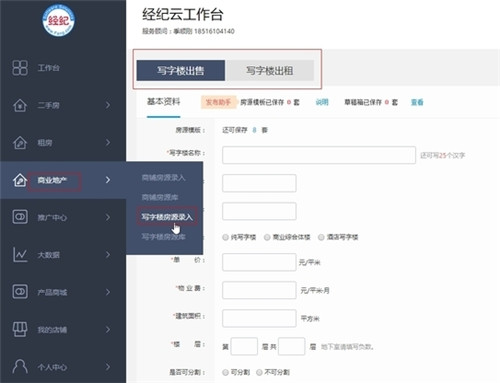Click the 单价 price input field

[x=259, y=262]
